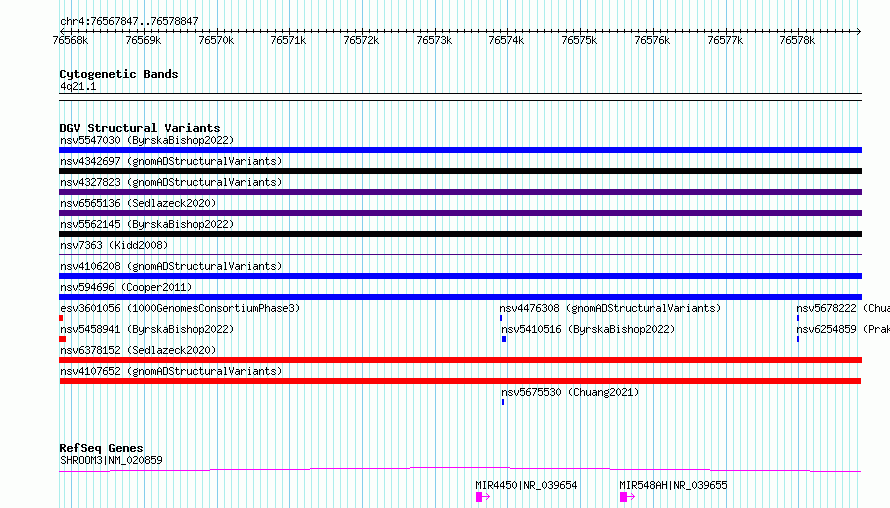Select the esv3601056 red variant marker
890x508 pixels.
coord(61,318)
